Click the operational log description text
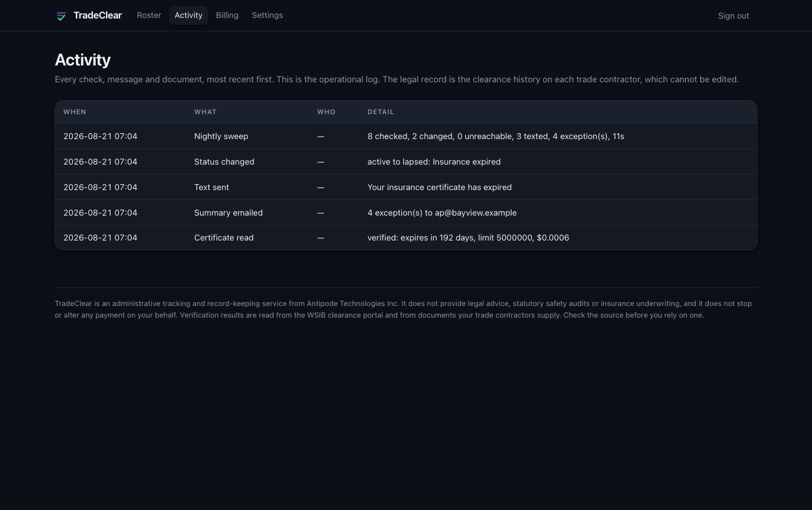The width and height of the screenshot is (812, 510). click(397, 79)
